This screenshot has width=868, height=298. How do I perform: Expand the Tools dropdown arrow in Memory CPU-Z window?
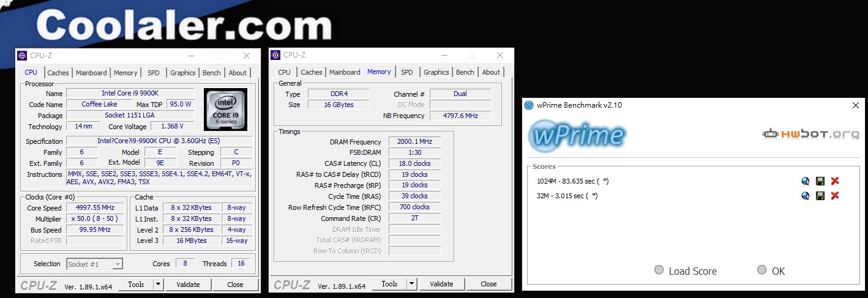coord(411,284)
